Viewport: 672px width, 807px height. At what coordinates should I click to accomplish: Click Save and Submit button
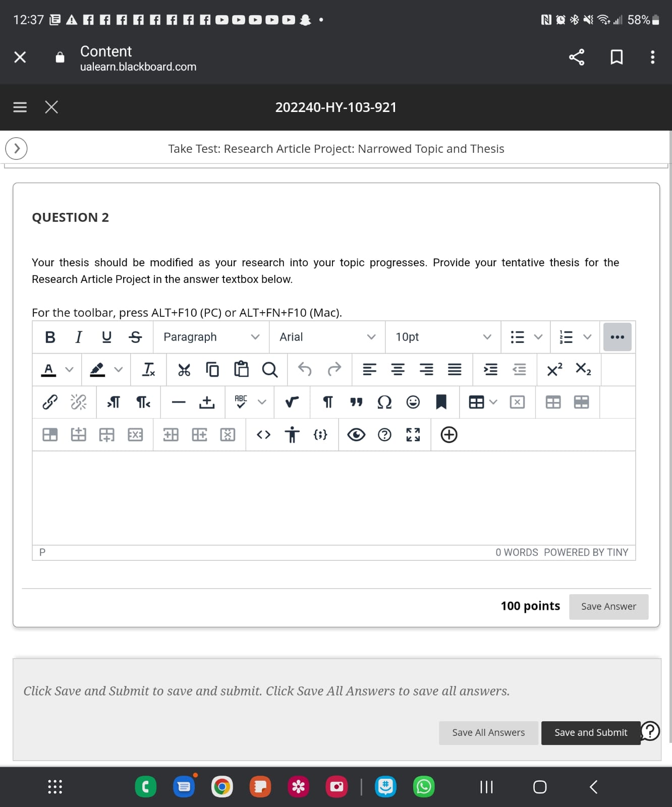tap(590, 732)
